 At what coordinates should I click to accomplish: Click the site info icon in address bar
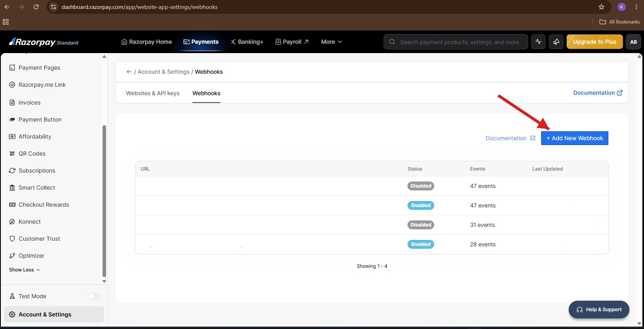click(54, 7)
